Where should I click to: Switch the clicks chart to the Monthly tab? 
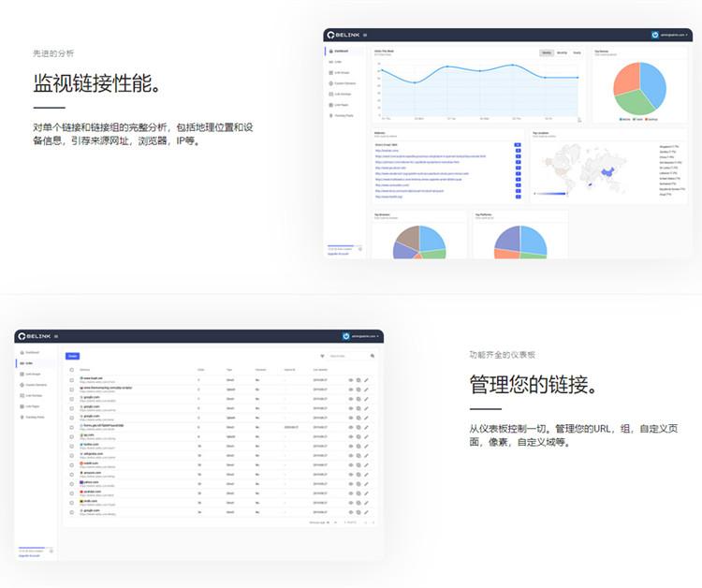tap(562, 53)
